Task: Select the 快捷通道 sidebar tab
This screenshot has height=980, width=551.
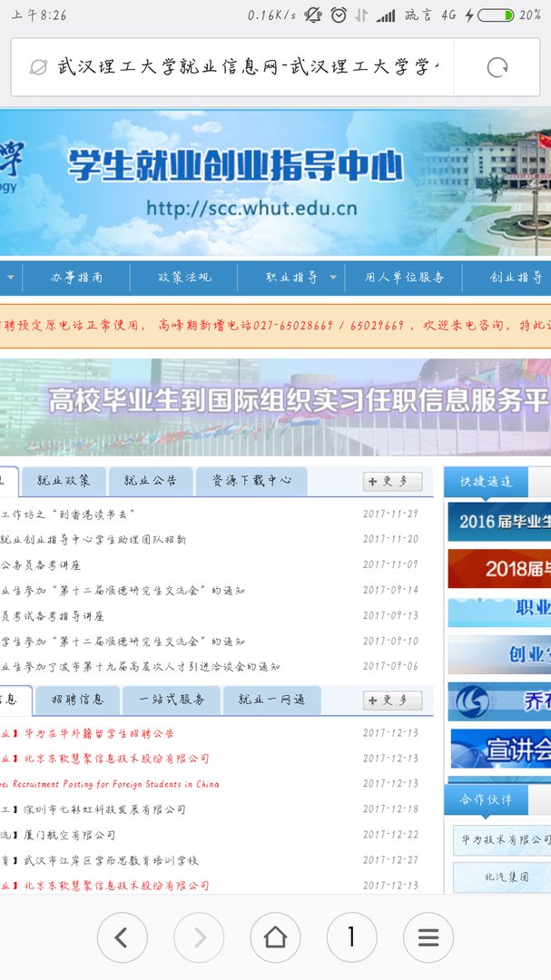Action: click(x=486, y=481)
